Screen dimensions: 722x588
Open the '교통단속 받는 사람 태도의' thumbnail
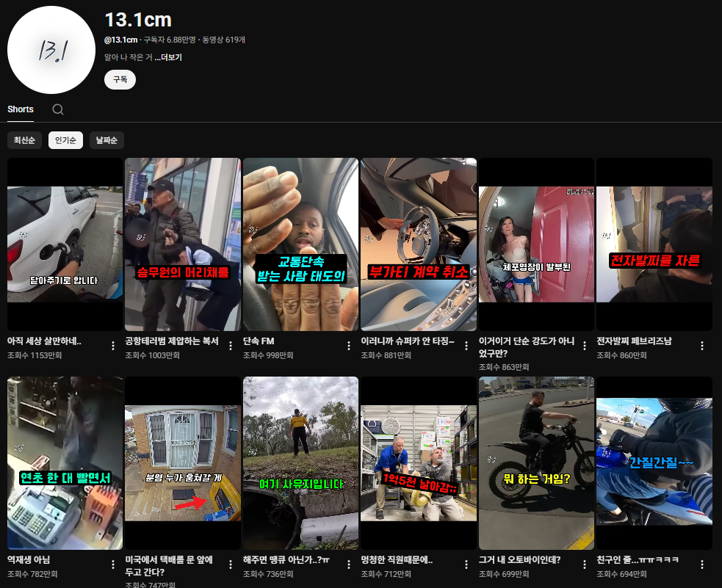tap(300, 244)
